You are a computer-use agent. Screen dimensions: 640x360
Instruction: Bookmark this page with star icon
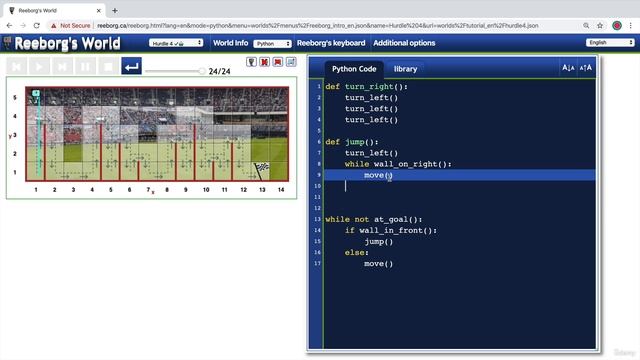coord(600,26)
